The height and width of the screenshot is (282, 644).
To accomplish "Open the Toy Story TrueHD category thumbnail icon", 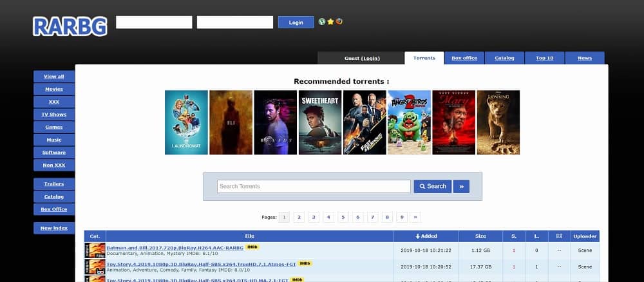I will [95, 267].
